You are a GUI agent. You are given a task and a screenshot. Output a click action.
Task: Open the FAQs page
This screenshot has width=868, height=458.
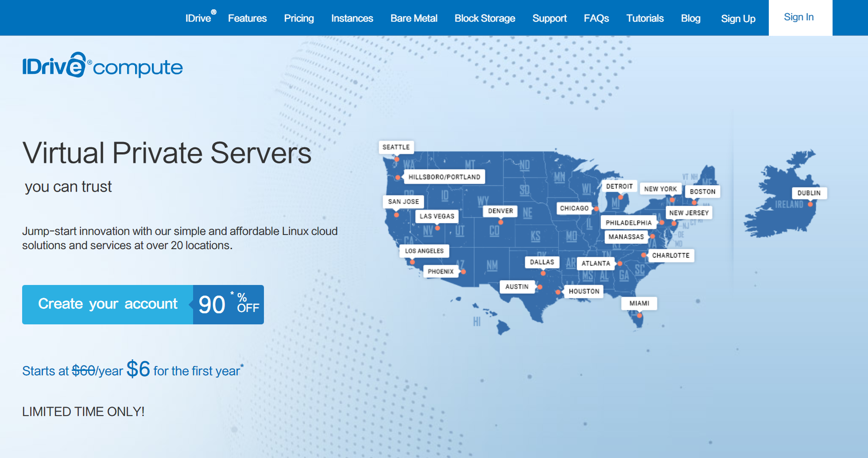596,18
